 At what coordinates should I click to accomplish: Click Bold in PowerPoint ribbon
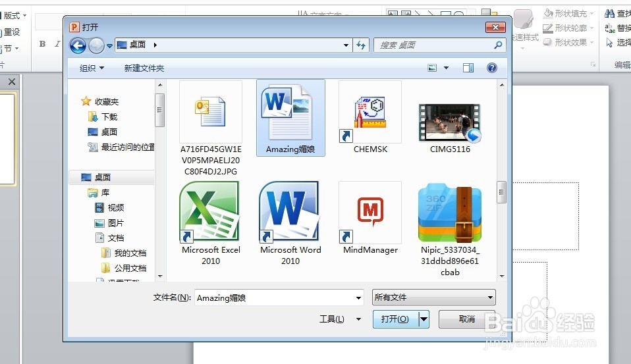pos(42,44)
